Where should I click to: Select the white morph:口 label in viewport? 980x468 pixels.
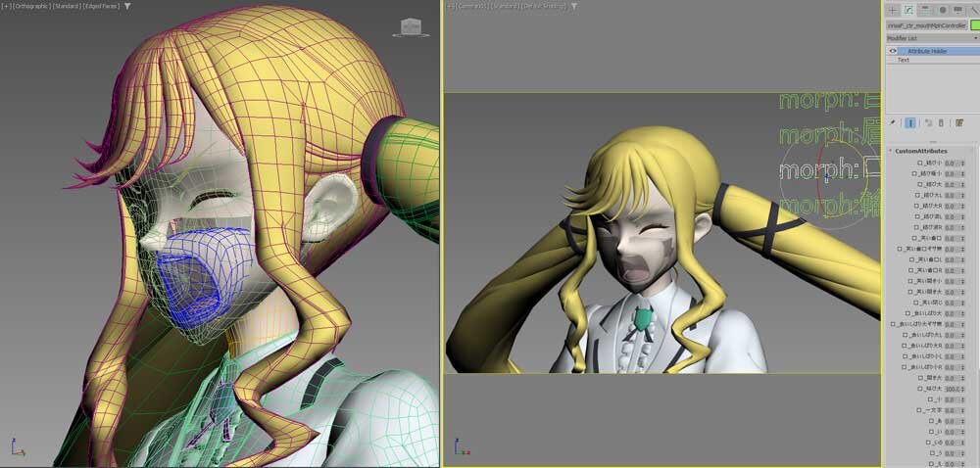830,169
